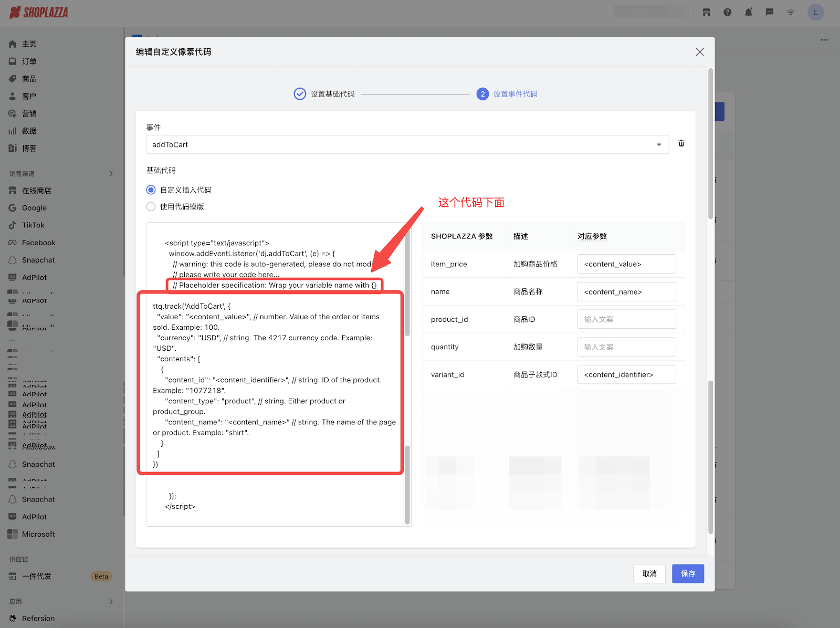Viewport: 840px width, 628px height.
Task: Click quantity parameter input field
Action: click(x=626, y=347)
